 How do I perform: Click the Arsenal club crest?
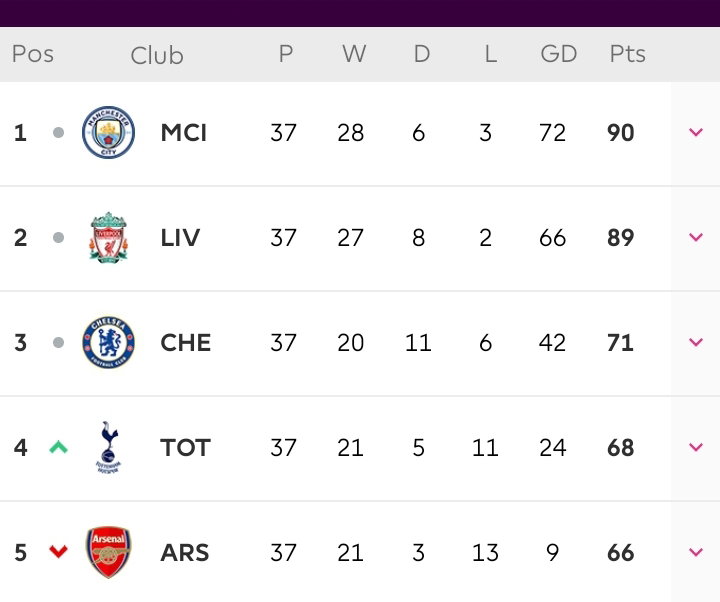pos(108,552)
